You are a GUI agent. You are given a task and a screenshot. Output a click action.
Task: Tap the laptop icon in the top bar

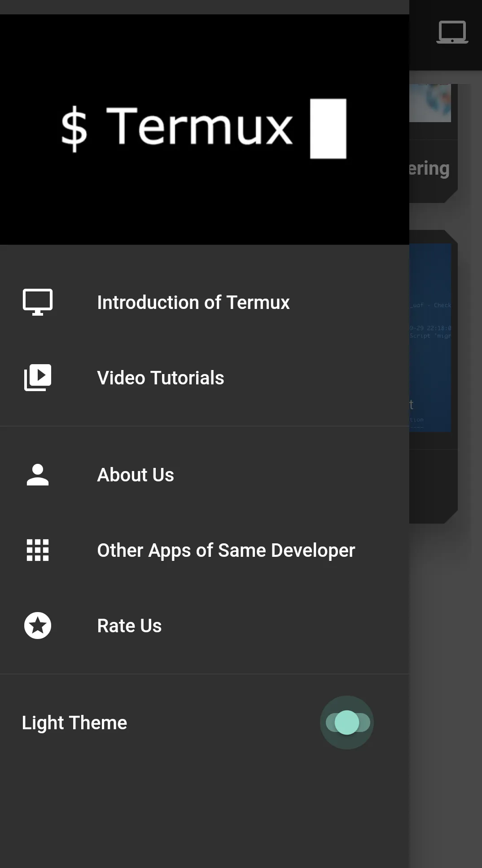452,32
